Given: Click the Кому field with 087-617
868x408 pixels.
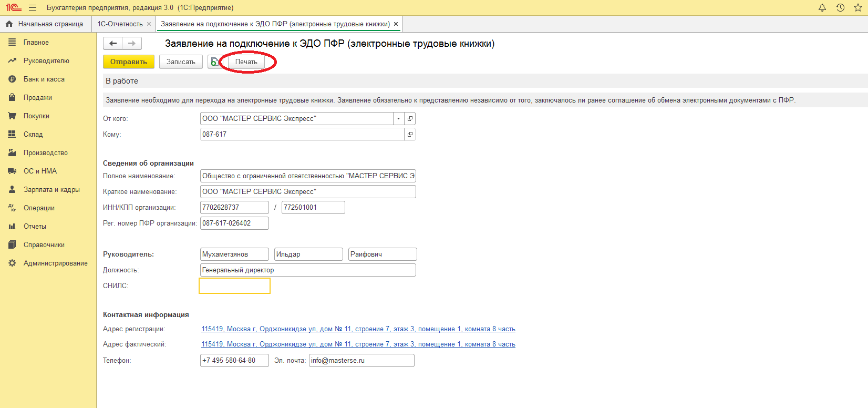Looking at the screenshot, I should click(x=302, y=135).
